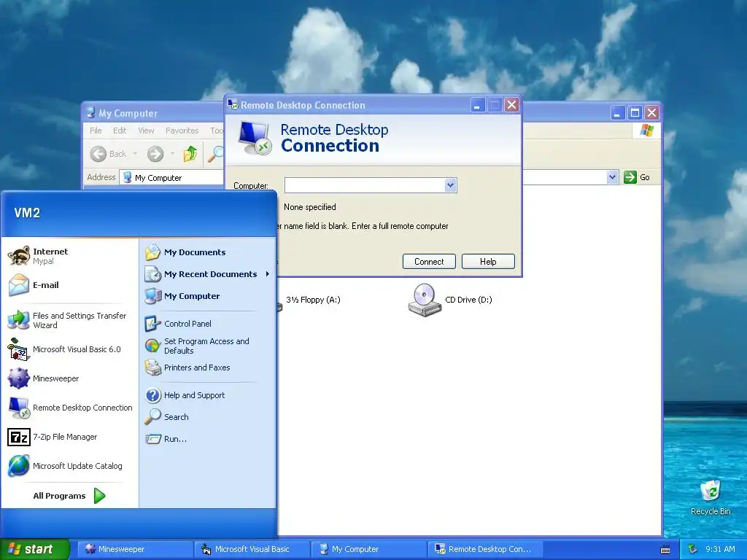Image resolution: width=747 pixels, height=560 pixels.
Task: Click the Search magnifier in My Computer toolbar
Action: [x=216, y=154]
